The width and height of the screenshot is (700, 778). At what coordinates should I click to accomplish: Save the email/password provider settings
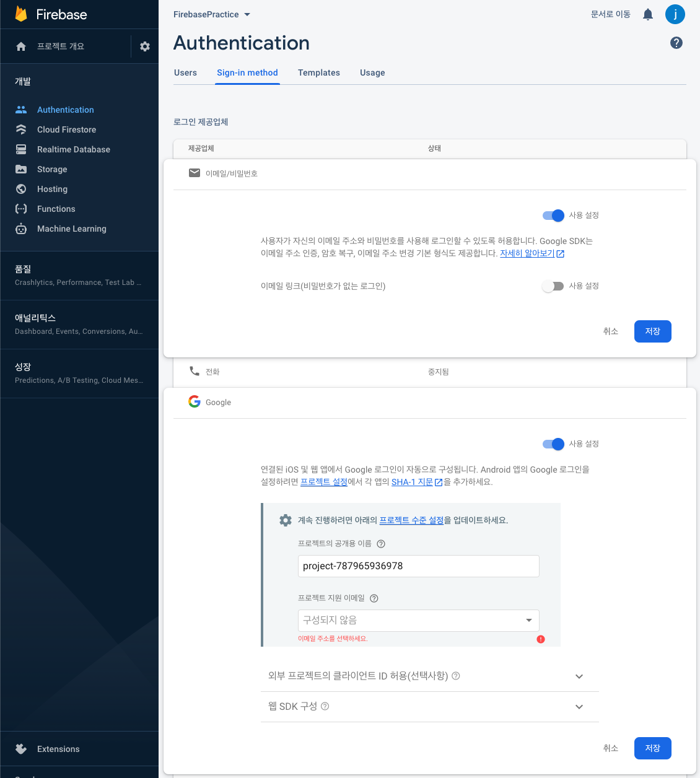point(653,331)
